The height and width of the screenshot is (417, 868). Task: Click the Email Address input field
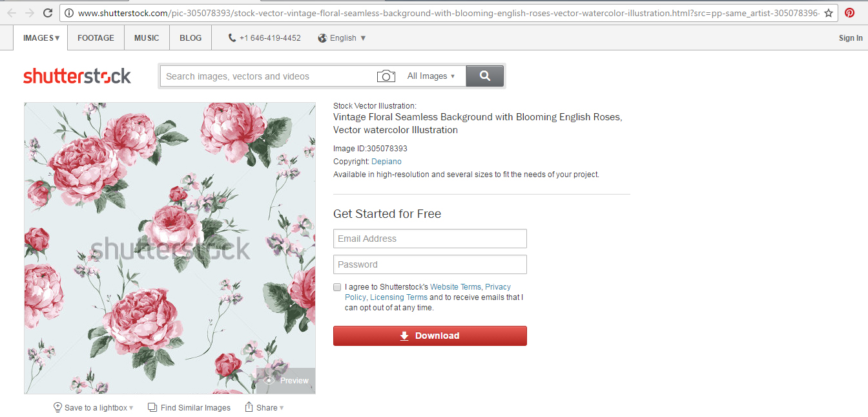pos(429,239)
